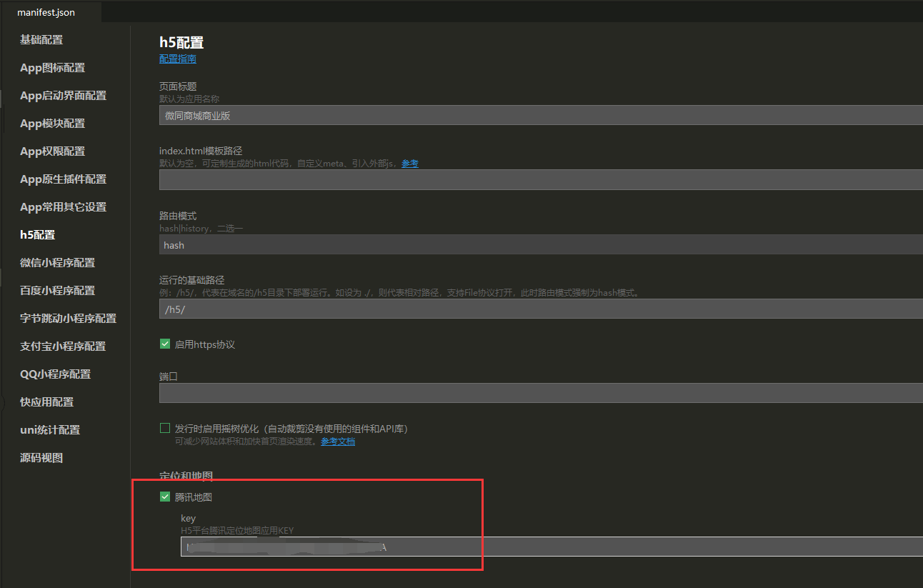
Task: Open App图标配置 section
Action: [52, 68]
